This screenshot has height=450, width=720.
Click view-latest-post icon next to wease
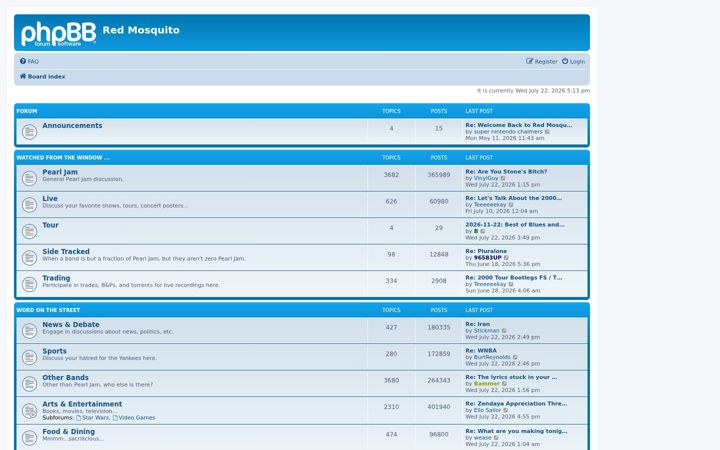(x=496, y=438)
